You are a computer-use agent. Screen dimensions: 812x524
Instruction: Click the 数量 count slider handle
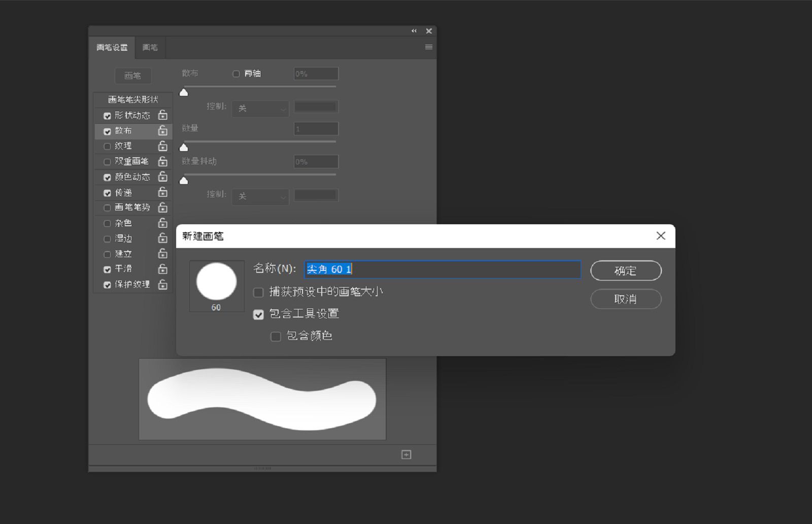click(184, 148)
